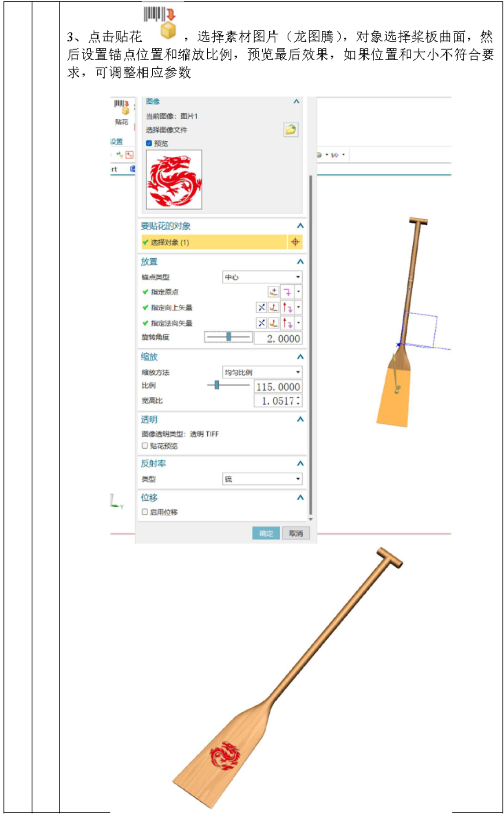504x815 pixels.
Task: Click the 取消 button
Action: coord(296,533)
